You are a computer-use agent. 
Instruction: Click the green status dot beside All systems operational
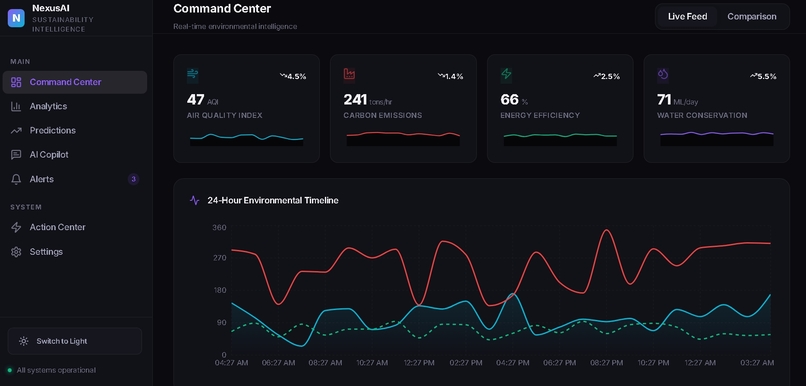pyautogui.click(x=9, y=370)
